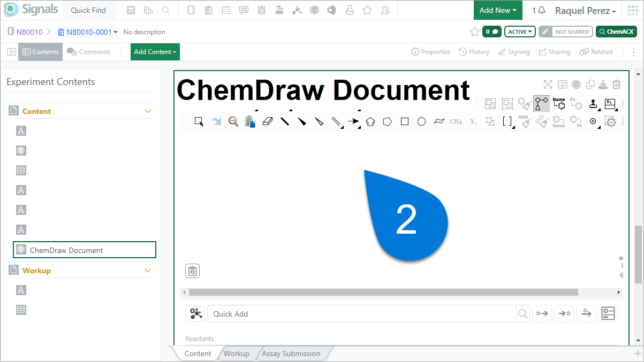Delete the ChemDraw Document with trash icon

[617, 84]
